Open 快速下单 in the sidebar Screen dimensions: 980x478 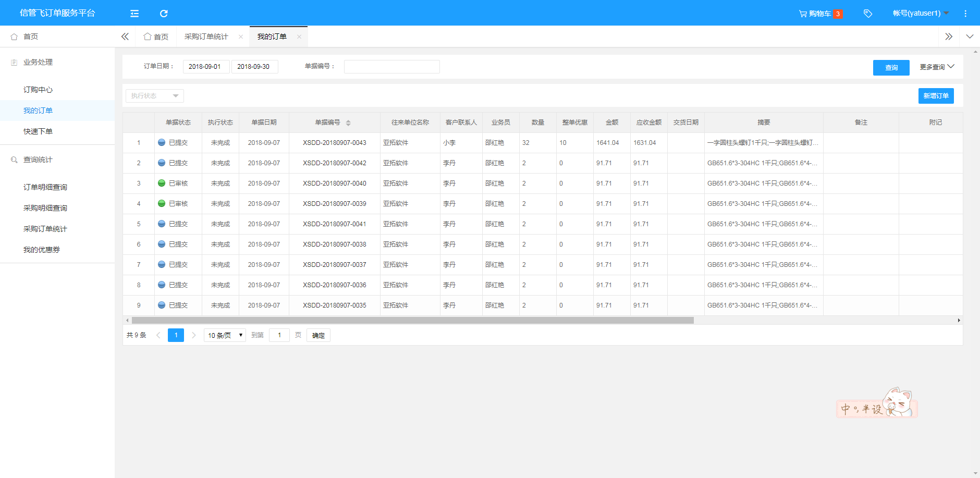tap(38, 131)
